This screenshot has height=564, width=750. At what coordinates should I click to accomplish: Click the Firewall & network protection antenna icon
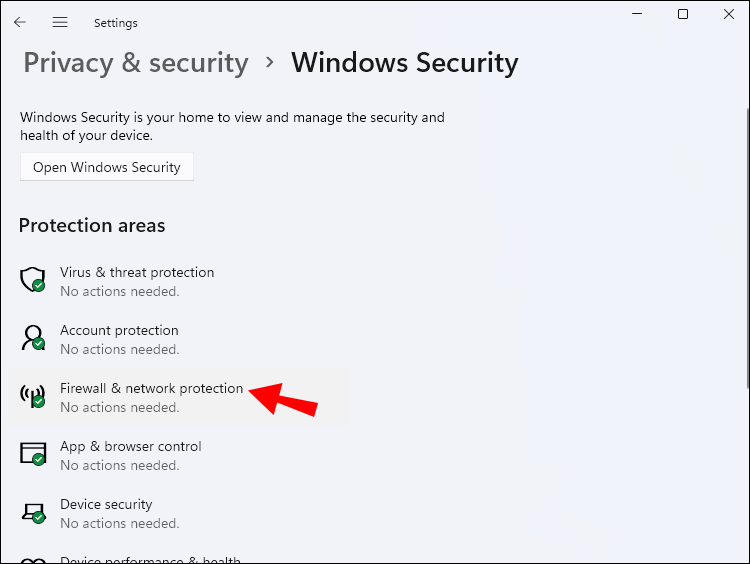tap(33, 395)
